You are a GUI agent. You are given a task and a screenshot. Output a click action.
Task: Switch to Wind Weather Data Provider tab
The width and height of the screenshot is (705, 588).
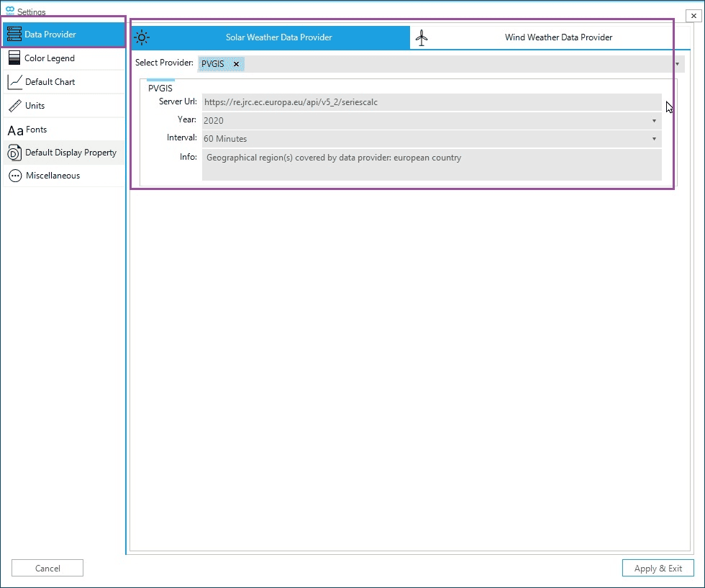click(x=558, y=37)
